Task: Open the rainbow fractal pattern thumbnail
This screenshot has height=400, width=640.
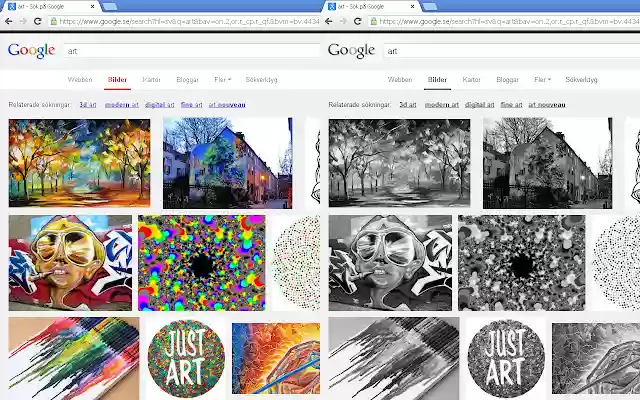Action: click(x=202, y=263)
